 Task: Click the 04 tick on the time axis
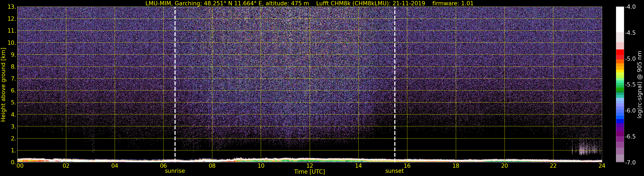(114, 166)
